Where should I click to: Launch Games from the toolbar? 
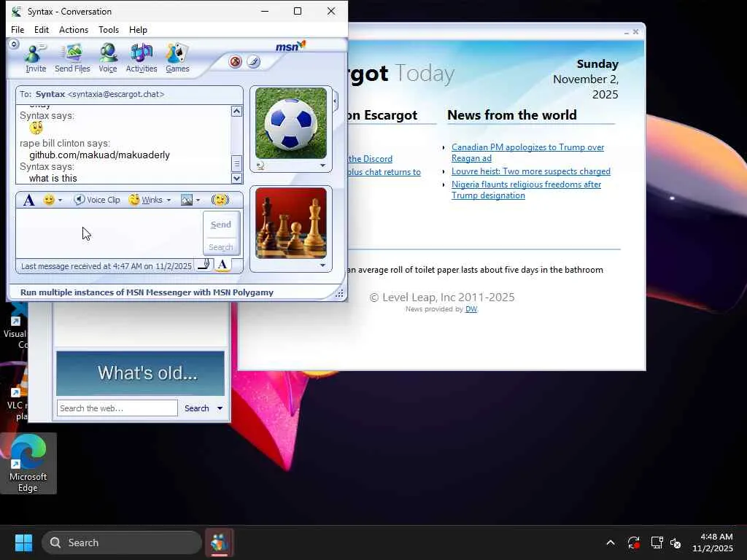click(177, 58)
